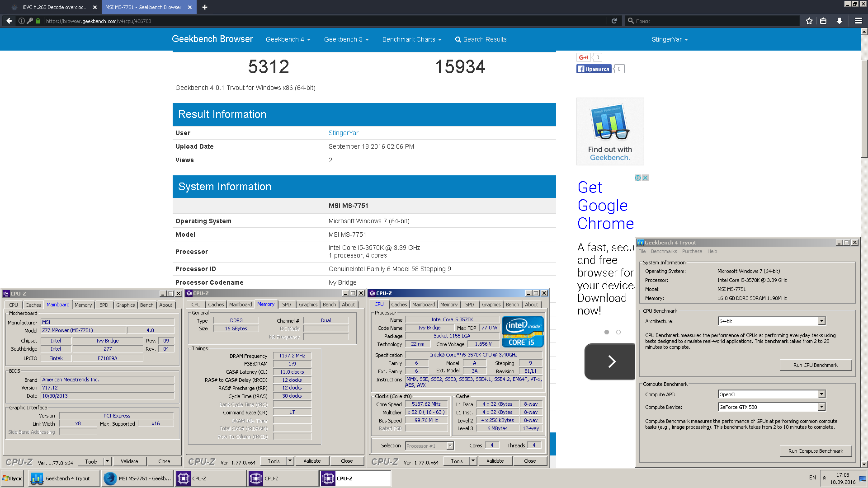This screenshot has height=488, width=868.
Task: Open the Caches tab in Mainboard CPU-Z window
Action: tap(33, 305)
